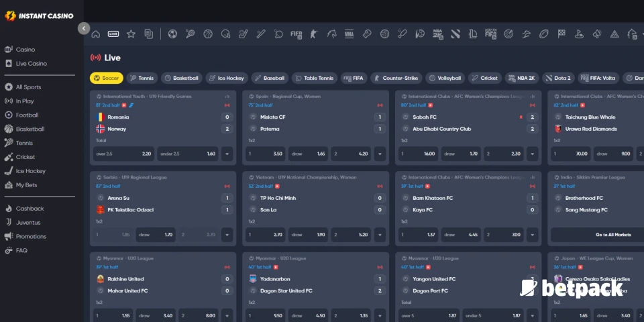This screenshot has width=644, height=322.
Task: Open the Live icon in top sports bar
Action: (x=113, y=34)
